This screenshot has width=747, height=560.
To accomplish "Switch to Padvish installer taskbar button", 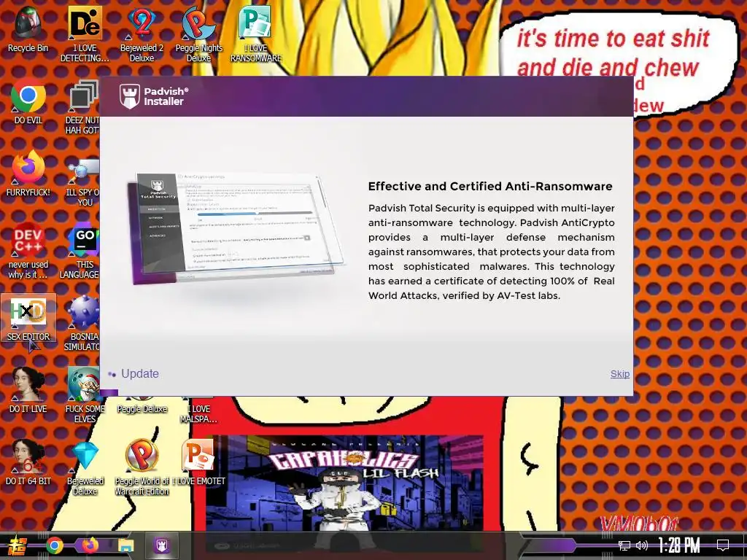I will click(x=161, y=545).
